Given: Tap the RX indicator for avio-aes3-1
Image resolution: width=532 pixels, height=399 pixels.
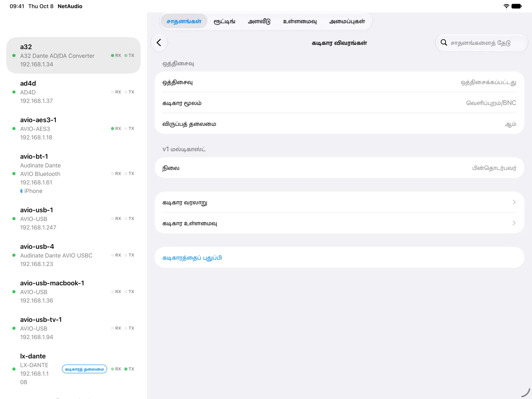Looking at the screenshot, I should [x=116, y=128].
